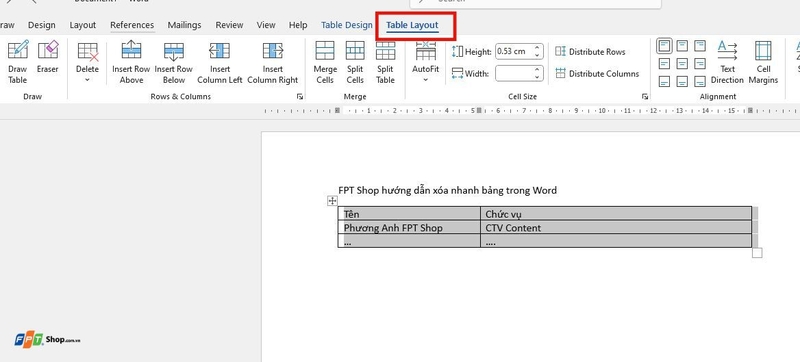
Task: Select Align Bottom Left alignment
Action: [664, 81]
